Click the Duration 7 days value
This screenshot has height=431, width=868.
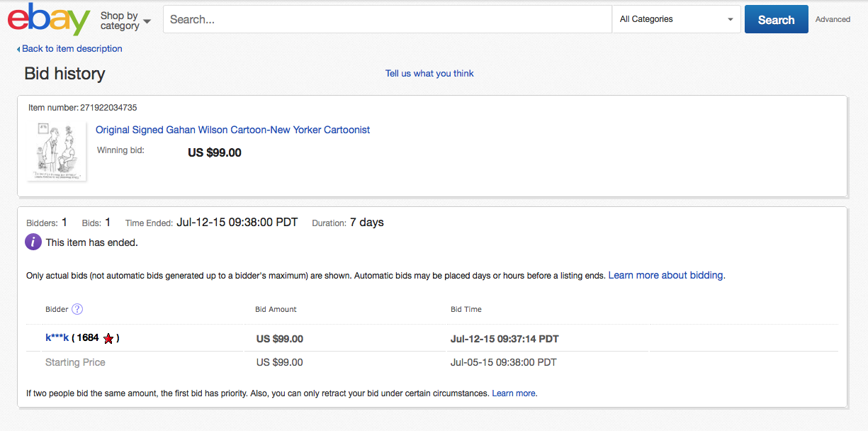coord(366,223)
